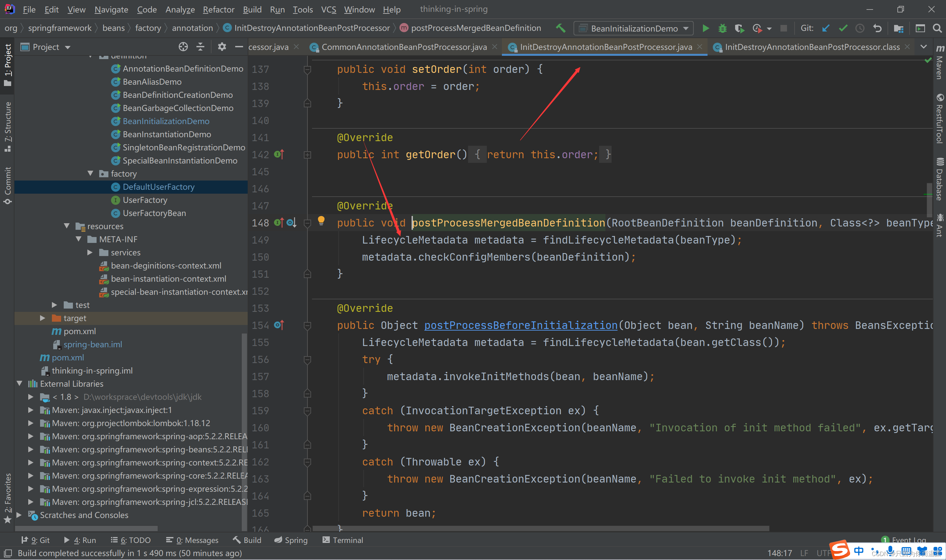Viewport: 946px width, 560px height.
Task: Run with coverage shield icon
Action: tap(739, 28)
